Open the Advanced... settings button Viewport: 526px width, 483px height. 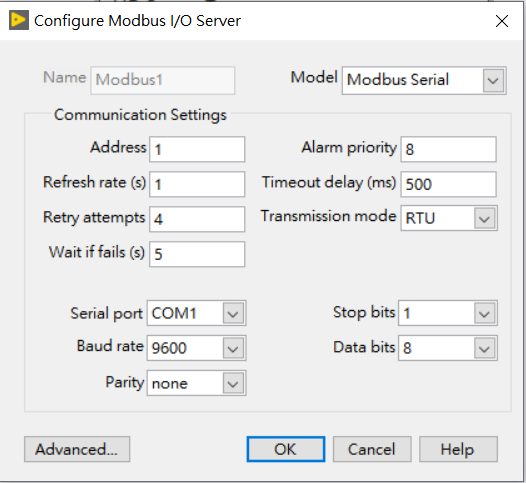point(77,449)
